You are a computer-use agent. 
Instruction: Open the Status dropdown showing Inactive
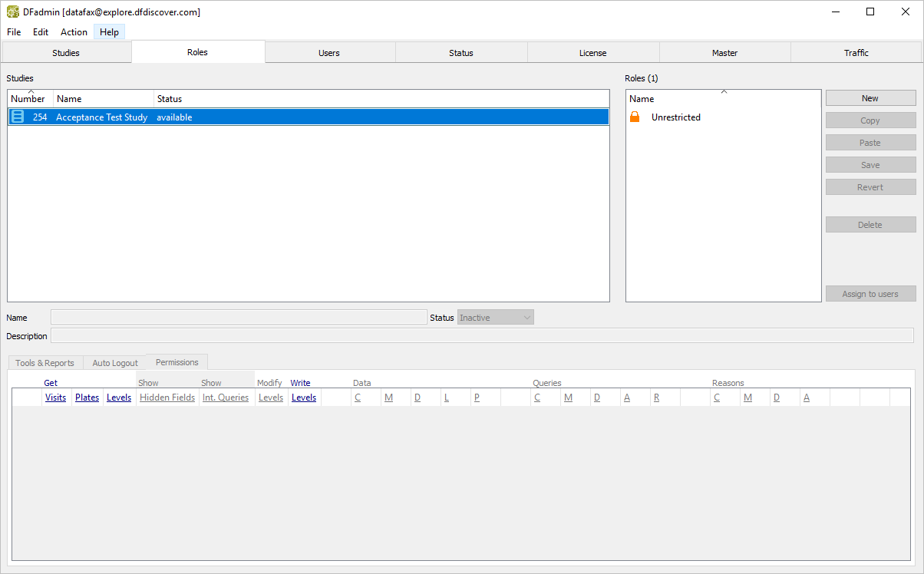(495, 318)
